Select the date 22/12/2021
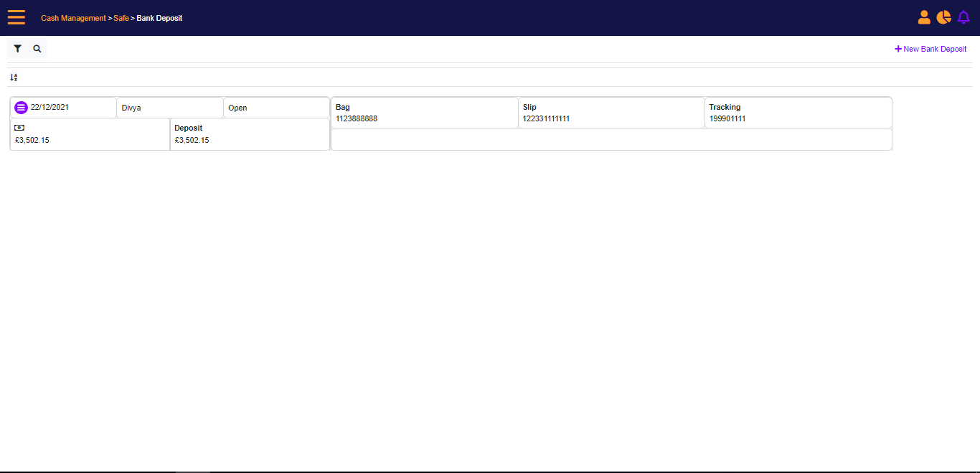 point(50,107)
